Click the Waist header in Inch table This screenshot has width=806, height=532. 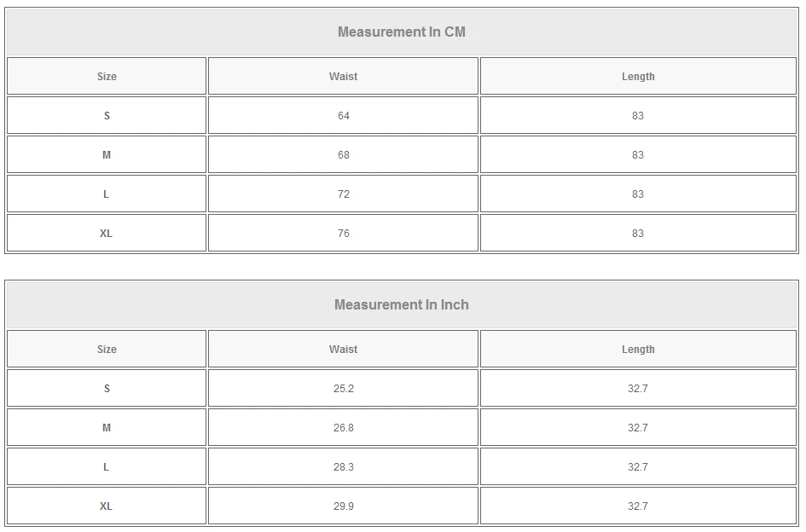(x=343, y=350)
